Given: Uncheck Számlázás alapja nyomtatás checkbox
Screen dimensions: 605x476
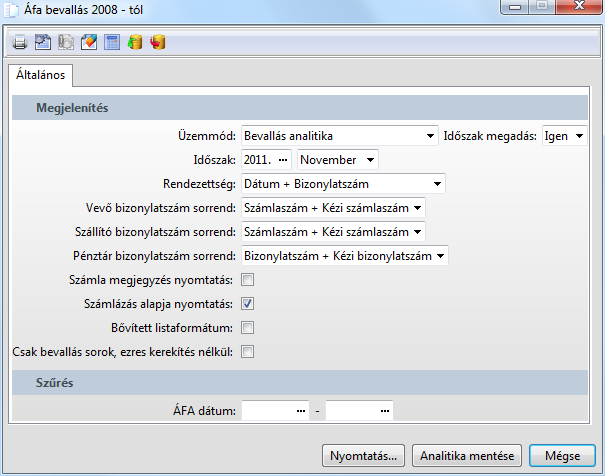Looking at the screenshot, I should [247, 304].
